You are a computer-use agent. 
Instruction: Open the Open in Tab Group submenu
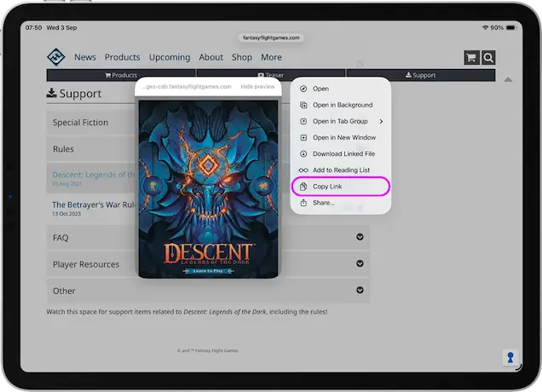(341, 121)
